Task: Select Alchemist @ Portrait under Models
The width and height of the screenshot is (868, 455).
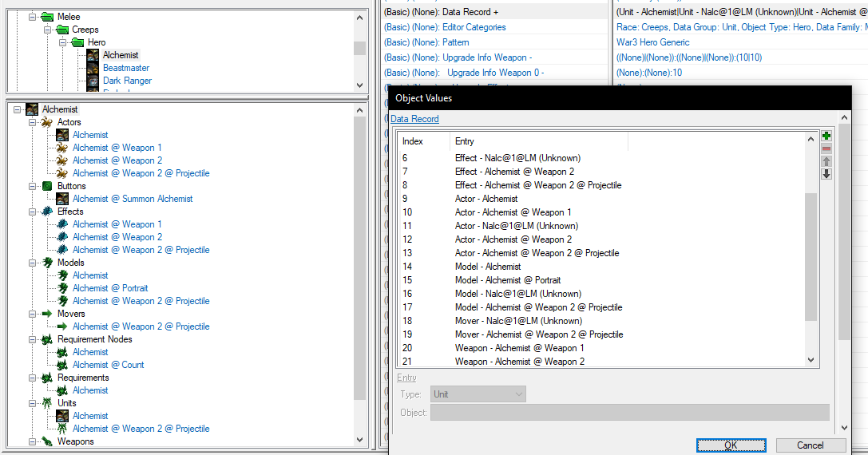Action: click(x=110, y=288)
